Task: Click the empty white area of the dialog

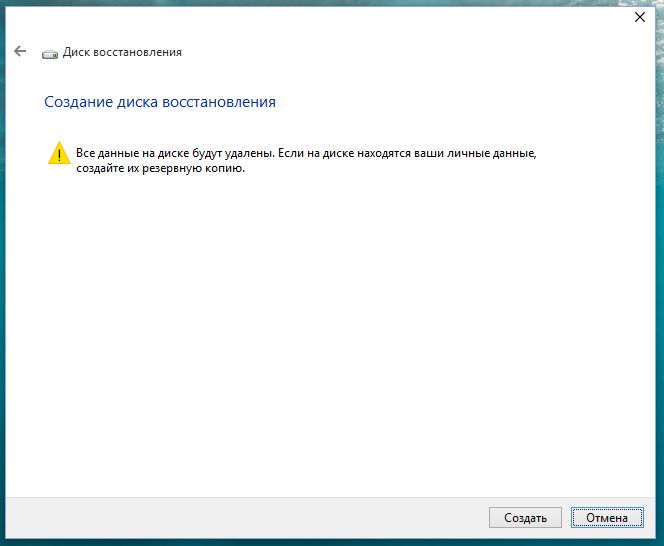Action: 330,330
